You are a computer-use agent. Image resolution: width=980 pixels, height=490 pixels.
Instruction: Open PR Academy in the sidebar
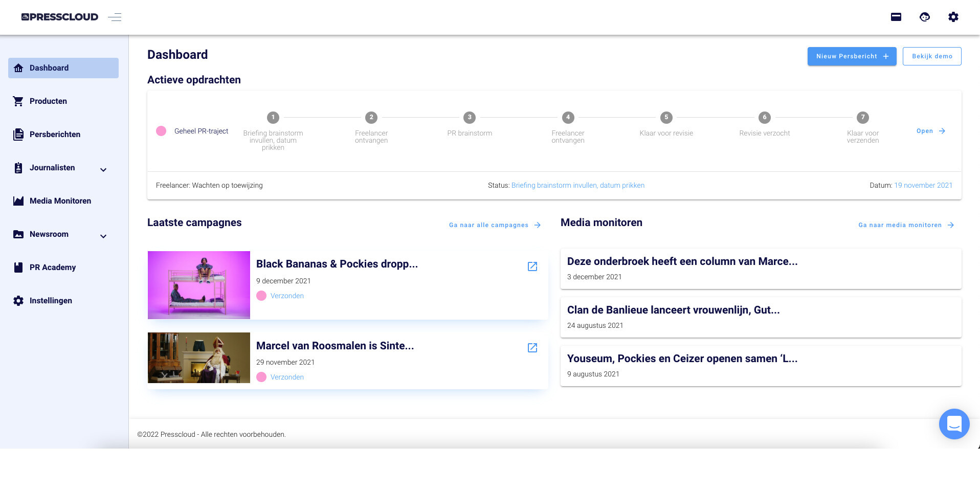point(52,268)
